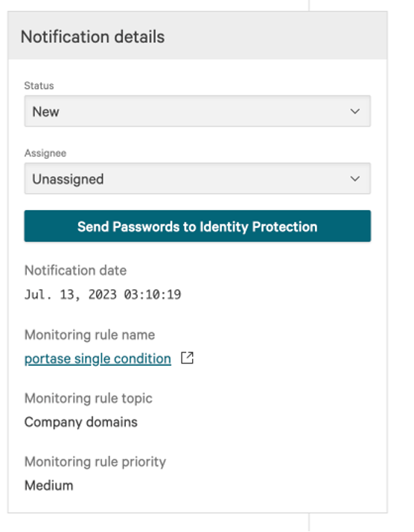Click the selected value Unassigned

[x=68, y=179]
